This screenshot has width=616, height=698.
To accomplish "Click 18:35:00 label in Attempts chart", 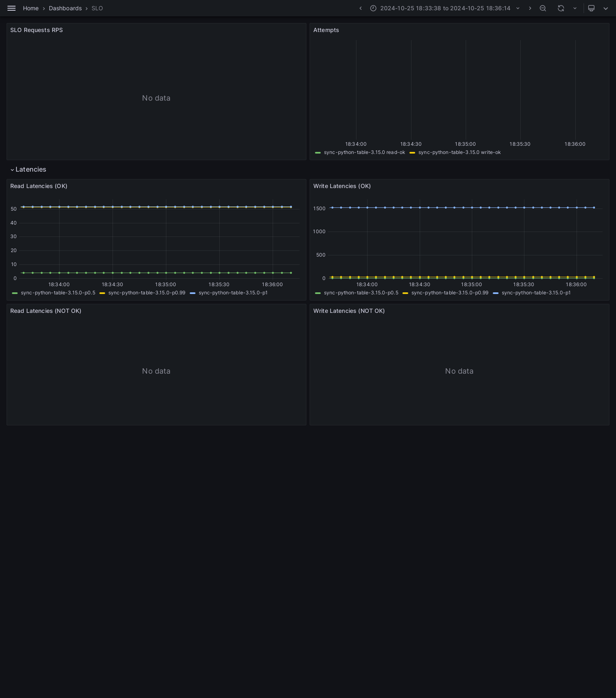I will [465, 144].
